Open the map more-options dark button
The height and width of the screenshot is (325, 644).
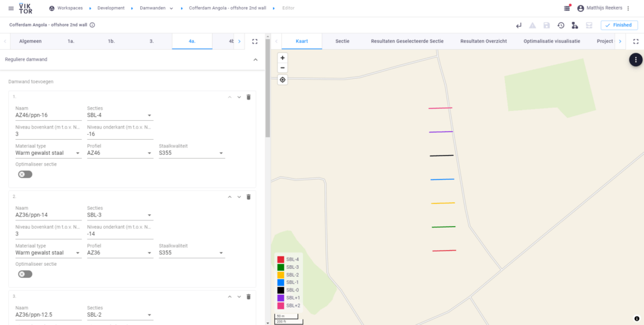[x=636, y=60]
